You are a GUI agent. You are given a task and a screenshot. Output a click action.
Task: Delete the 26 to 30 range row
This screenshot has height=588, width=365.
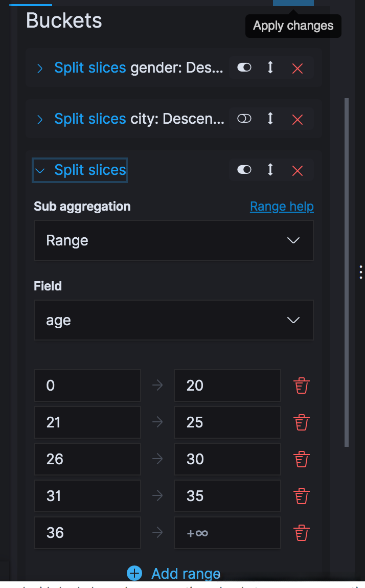pos(302,459)
